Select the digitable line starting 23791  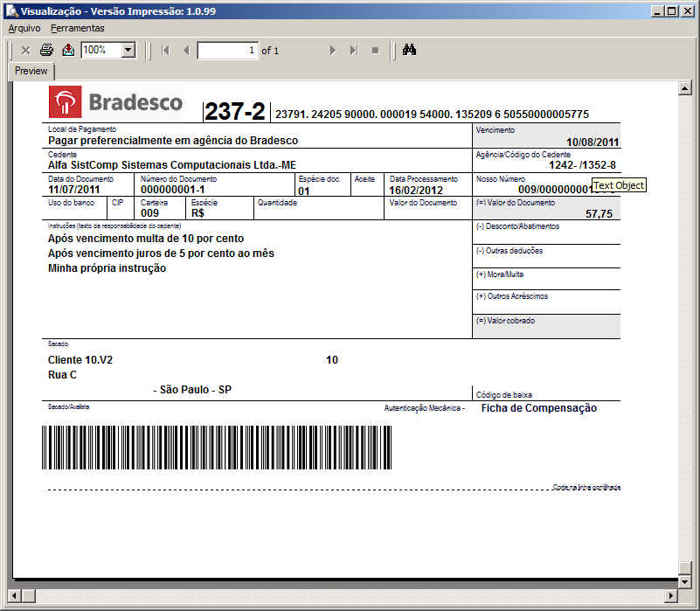pos(432,115)
